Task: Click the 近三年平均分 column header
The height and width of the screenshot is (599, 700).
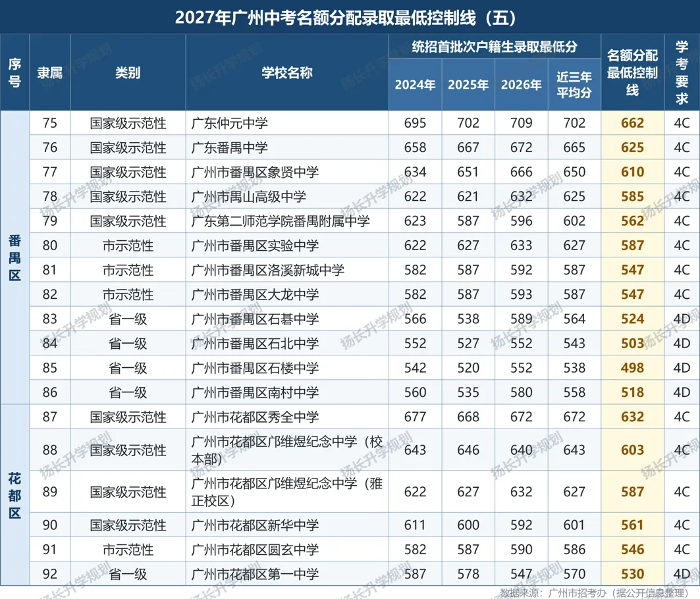Action: coord(574,85)
